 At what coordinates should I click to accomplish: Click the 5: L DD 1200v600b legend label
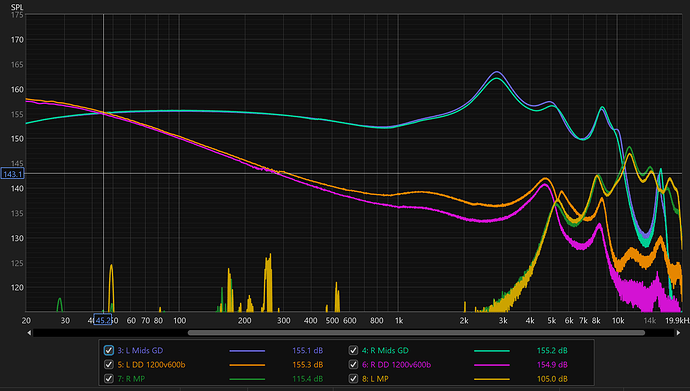tap(151, 365)
